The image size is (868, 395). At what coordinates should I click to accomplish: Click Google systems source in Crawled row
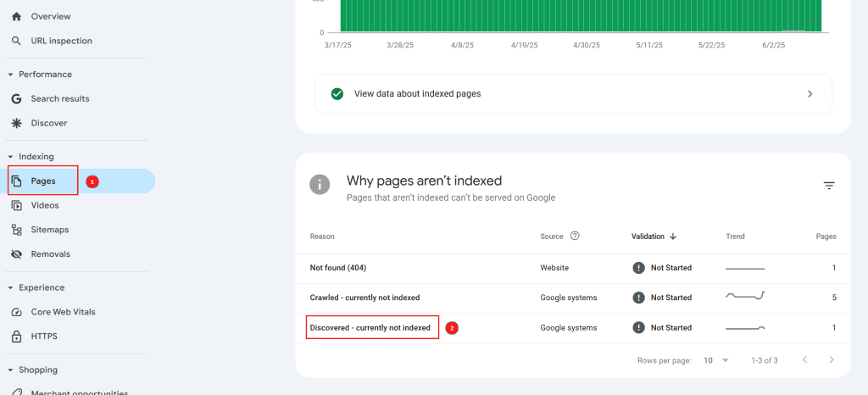[569, 298]
